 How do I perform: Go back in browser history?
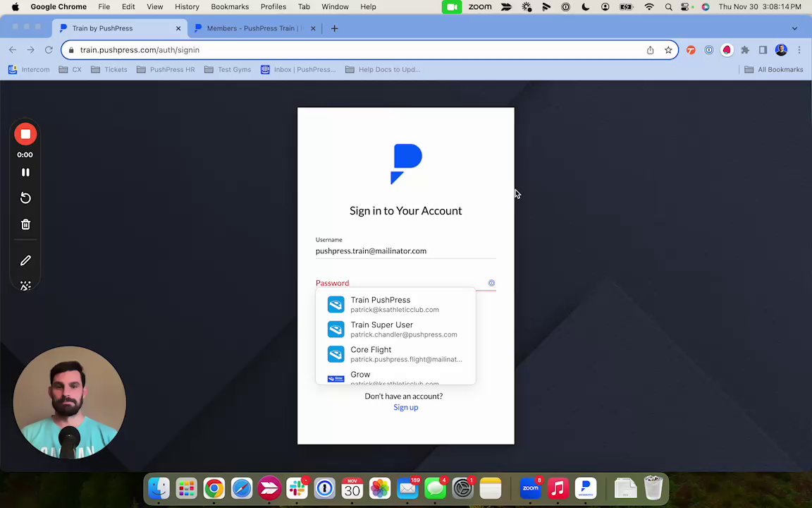tap(13, 50)
